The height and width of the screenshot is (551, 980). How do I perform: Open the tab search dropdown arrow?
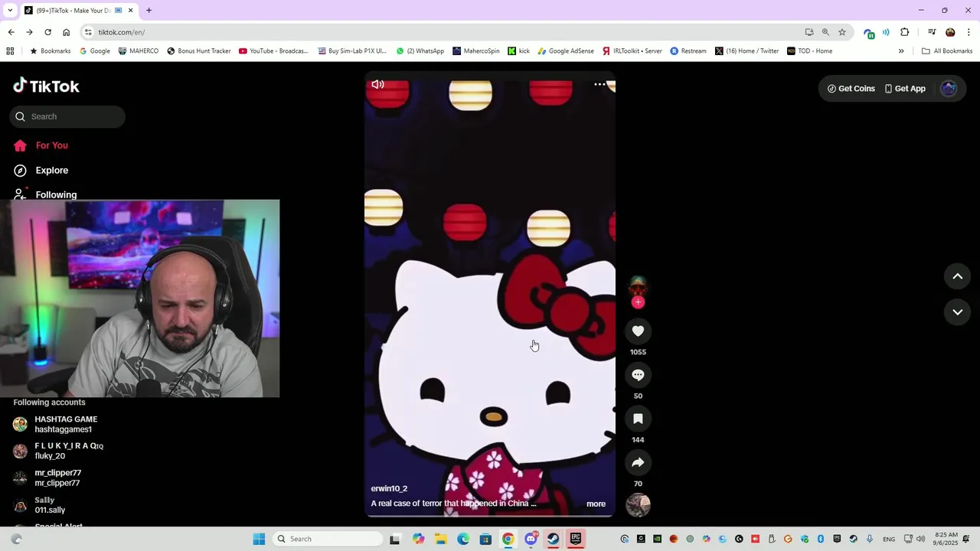coord(10,11)
